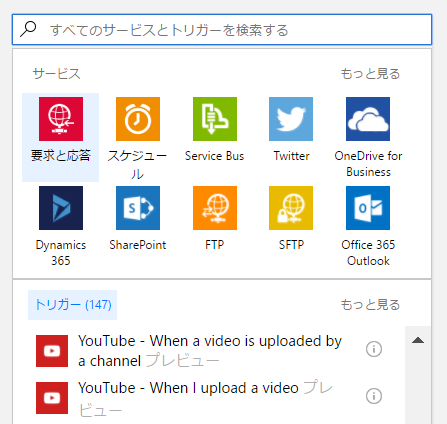Pick the orange FTP icon
Screen dimensions: 447x424
[x=215, y=208]
